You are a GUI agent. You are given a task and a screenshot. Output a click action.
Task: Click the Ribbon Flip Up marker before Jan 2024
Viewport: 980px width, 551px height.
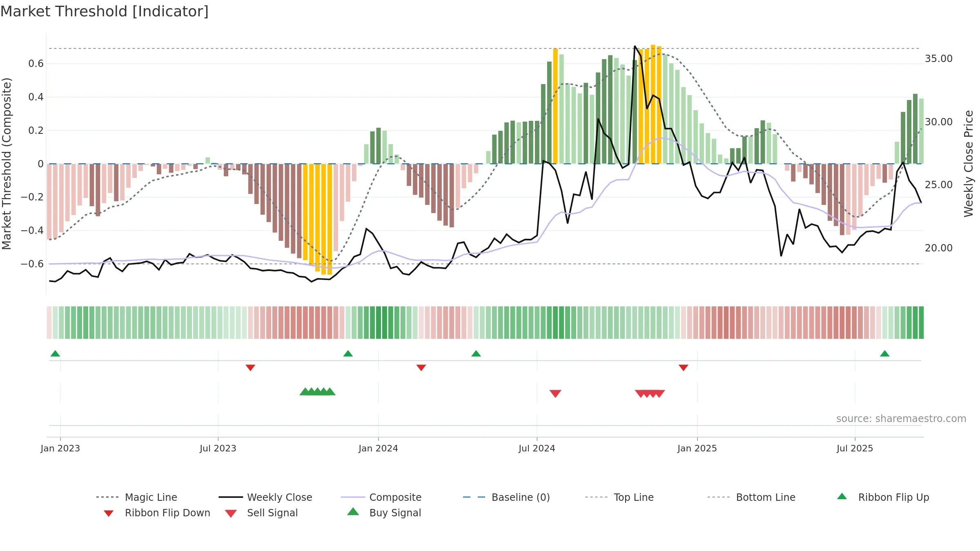pos(348,353)
